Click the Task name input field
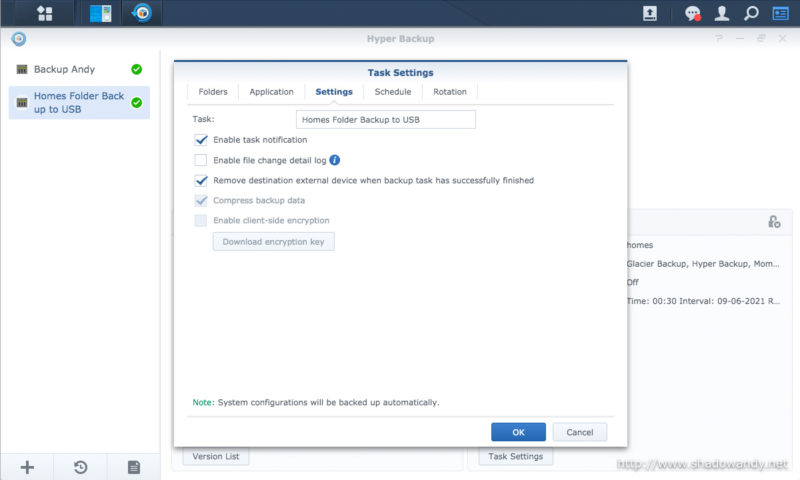The width and height of the screenshot is (800, 480). pyautogui.click(x=386, y=120)
